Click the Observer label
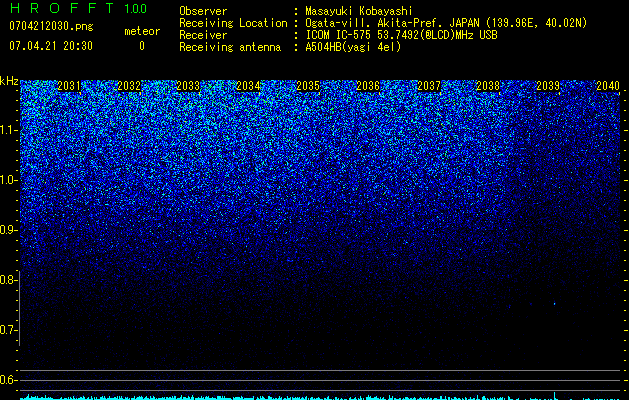Viewport: 629px width, 400px height. [203, 11]
